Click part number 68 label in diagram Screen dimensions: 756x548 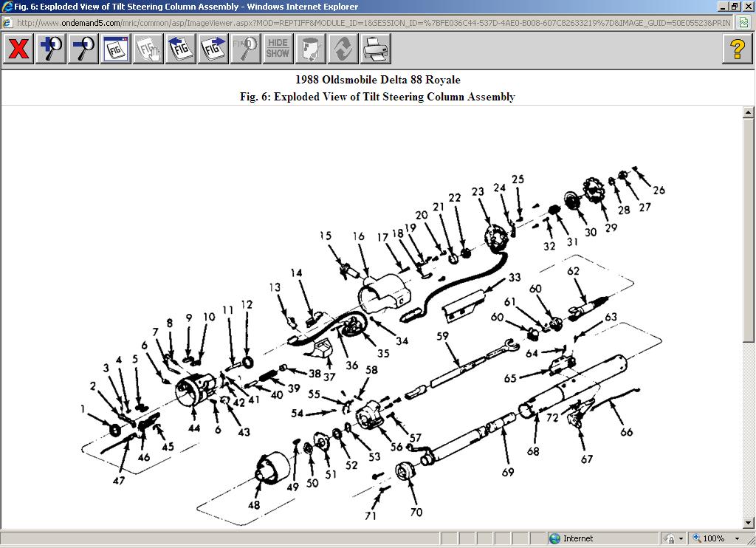(x=533, y=451)
